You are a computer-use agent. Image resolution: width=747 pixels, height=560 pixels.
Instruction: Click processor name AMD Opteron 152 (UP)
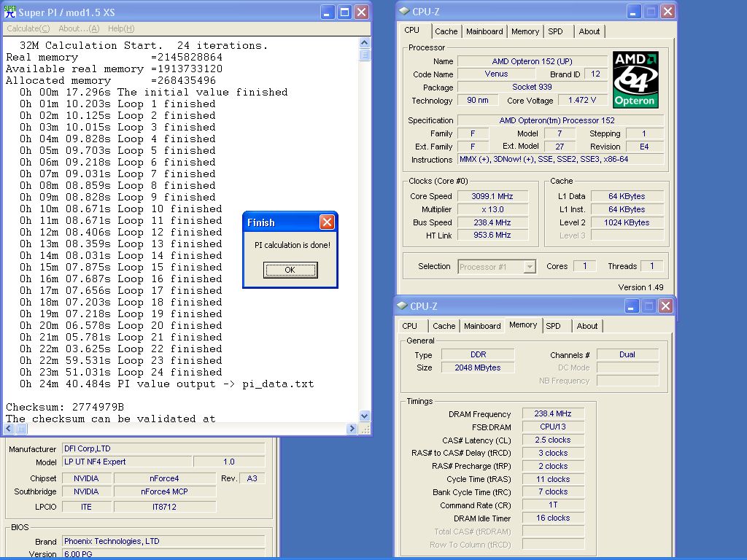[x=532, y=61]
